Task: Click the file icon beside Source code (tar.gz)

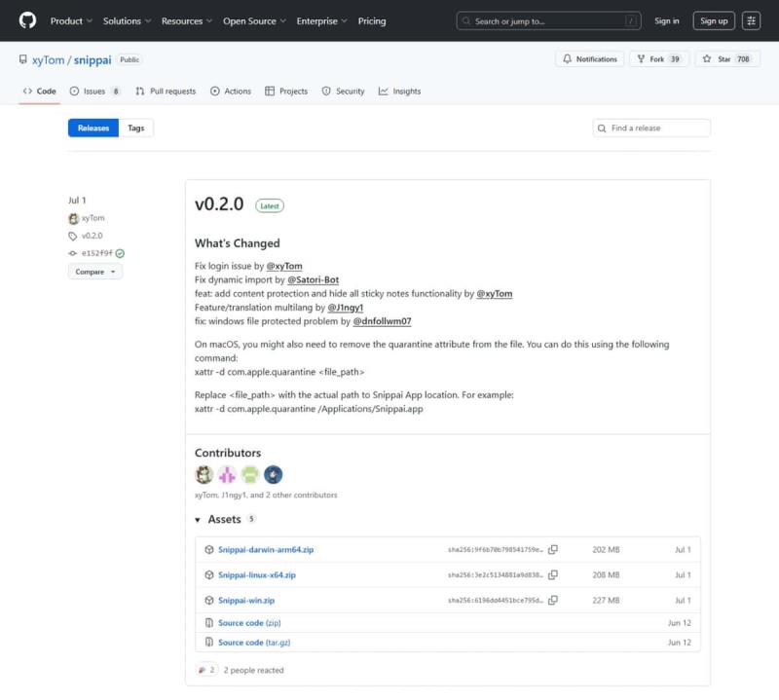Action: [209, 643]
